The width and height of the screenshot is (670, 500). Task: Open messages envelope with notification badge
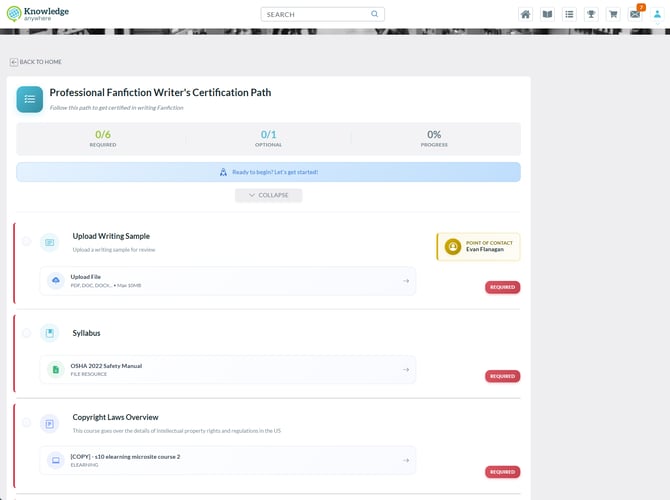(x=635, y=14)
